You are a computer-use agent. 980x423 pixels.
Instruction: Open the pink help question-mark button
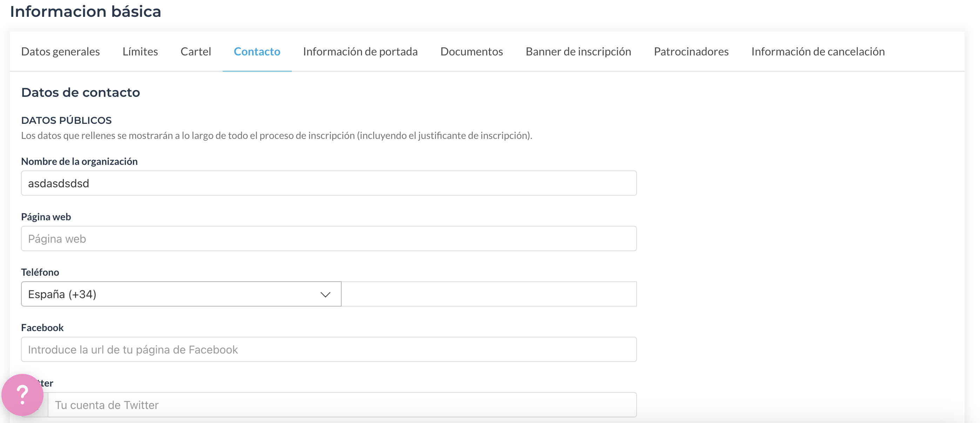click(22, 395)
